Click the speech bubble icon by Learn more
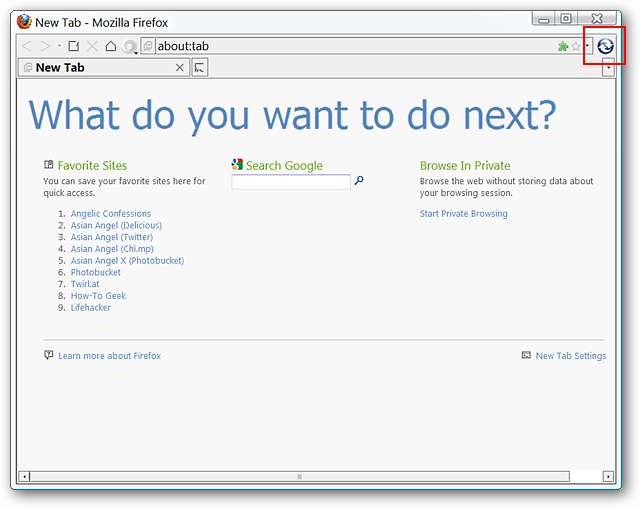 [49, 355]
